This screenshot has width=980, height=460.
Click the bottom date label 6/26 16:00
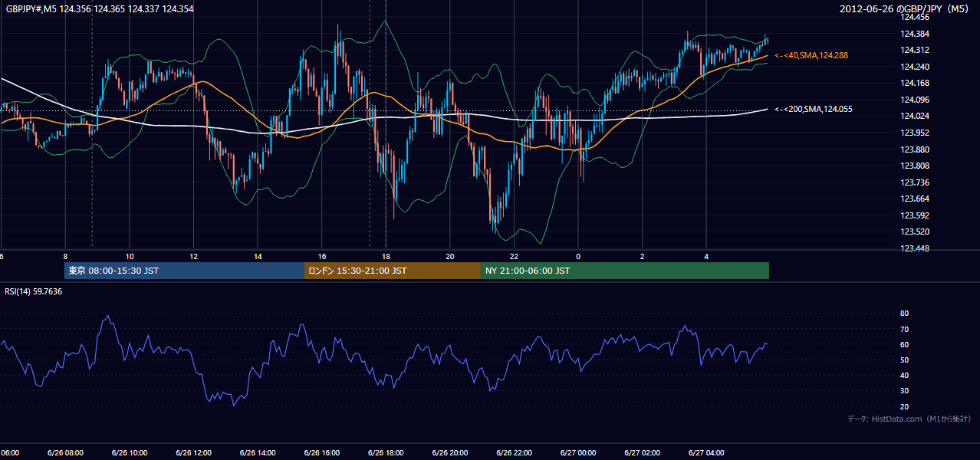(x=321, y=453)
